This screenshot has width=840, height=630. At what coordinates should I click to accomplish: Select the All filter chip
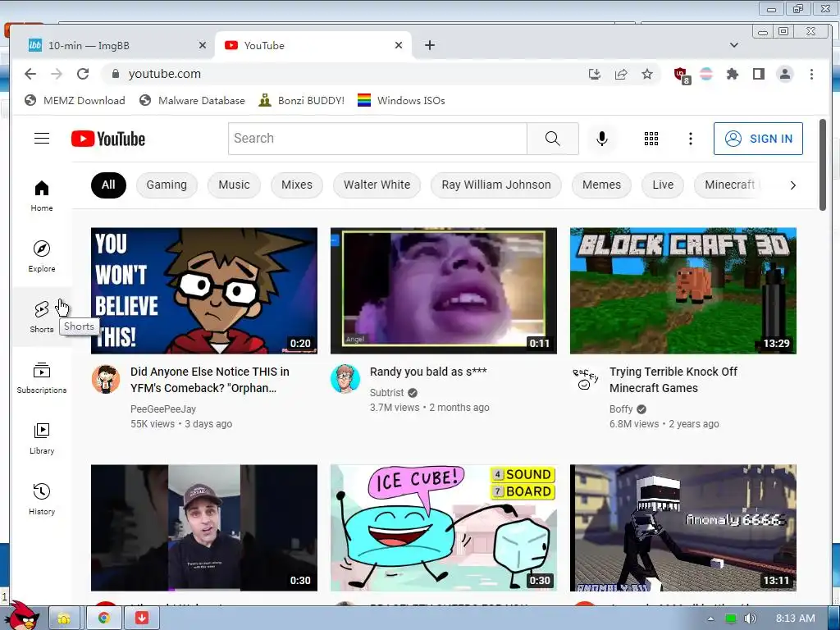[x=108, y=185]
